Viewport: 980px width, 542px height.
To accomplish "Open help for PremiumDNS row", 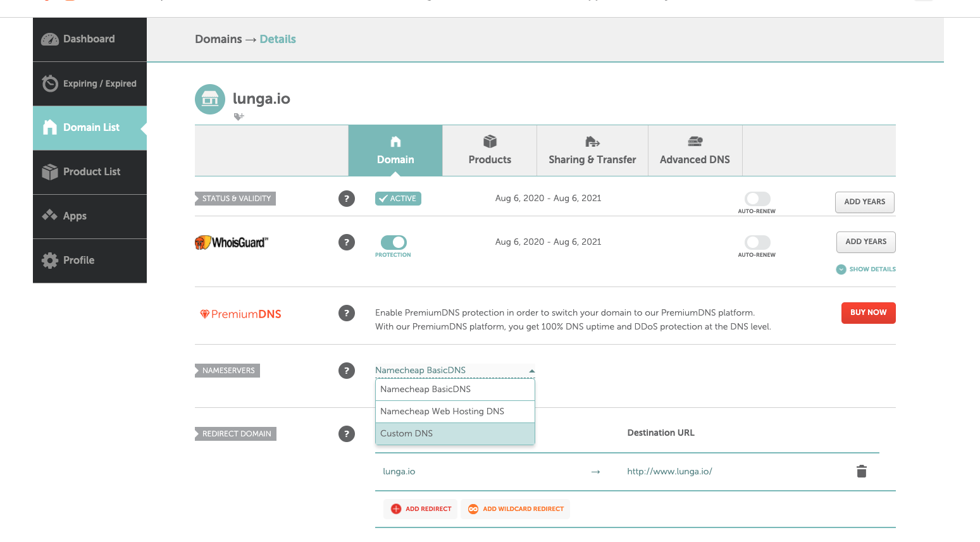I will tap(347, 313).
